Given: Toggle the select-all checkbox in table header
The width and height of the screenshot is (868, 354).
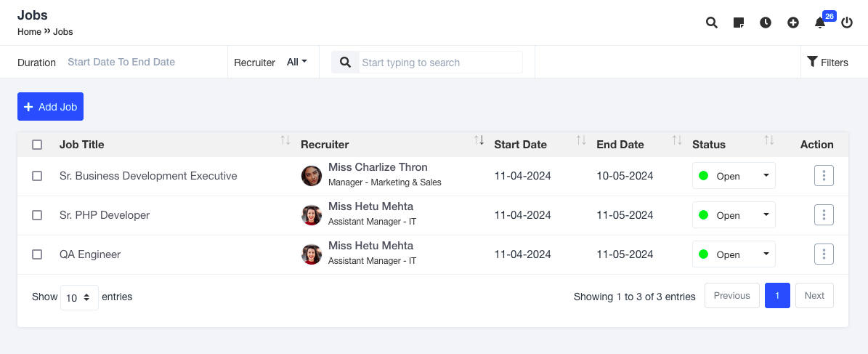Looking at the screenshot, I should (37, 145).
